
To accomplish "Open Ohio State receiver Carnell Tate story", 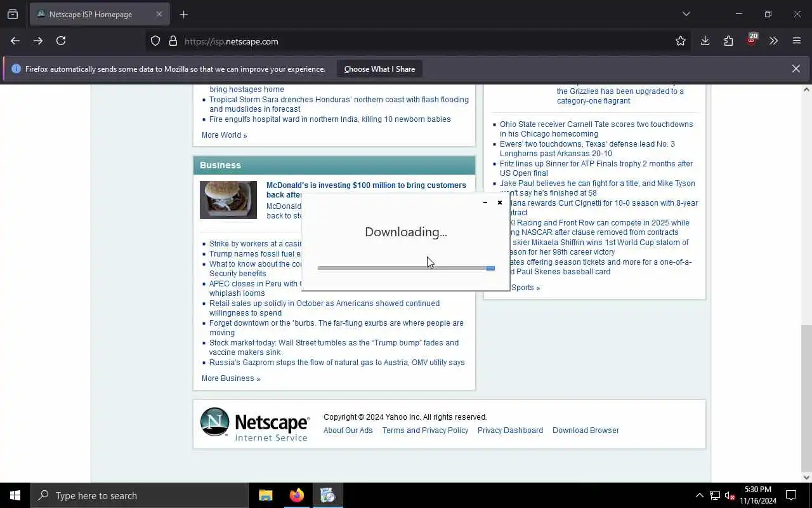I will click(596, 129).
